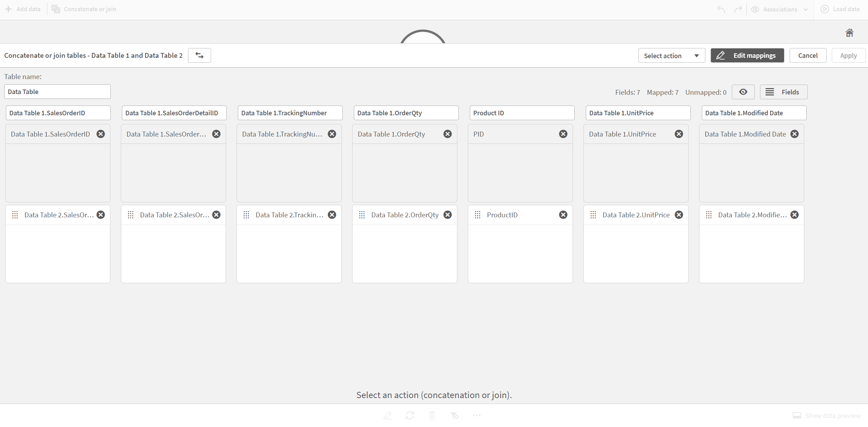The image size is (868, 427).
Task: Click the redo arrow icon
Action: 739,9
